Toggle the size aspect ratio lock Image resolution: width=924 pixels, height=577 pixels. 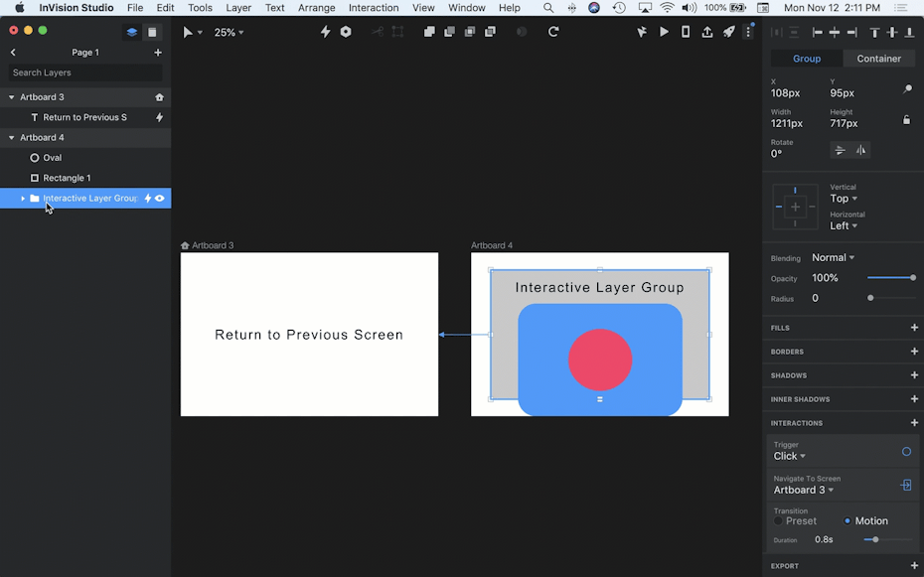(906, 120)
